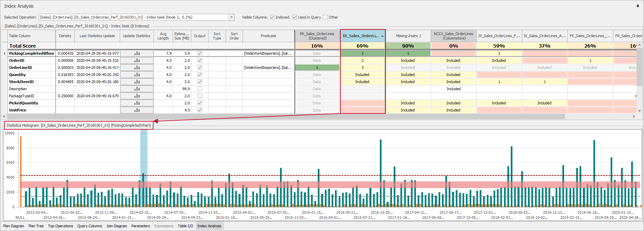Viewport: 644px width, 231px height.
Task: Check Output checkbox for PackageTypeID
Action: click(200, 96)
